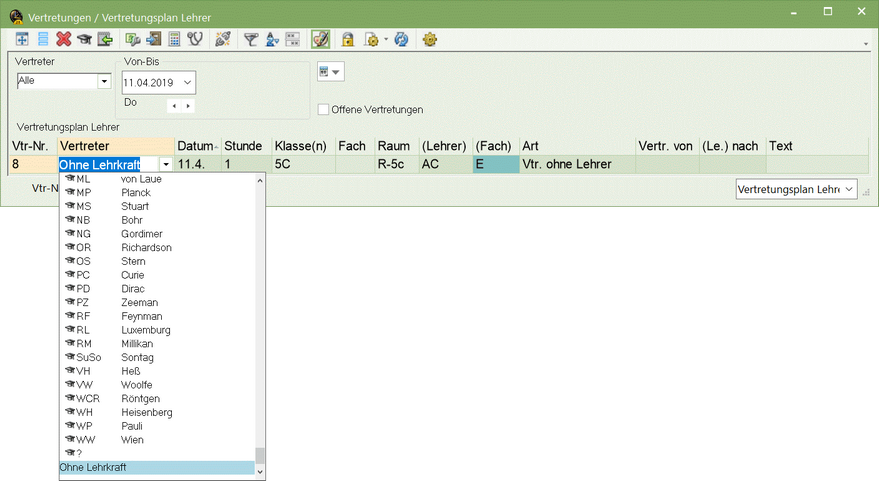Select teacher WH Heisenberg
879x481 pixels.
[x=157, y=412]
